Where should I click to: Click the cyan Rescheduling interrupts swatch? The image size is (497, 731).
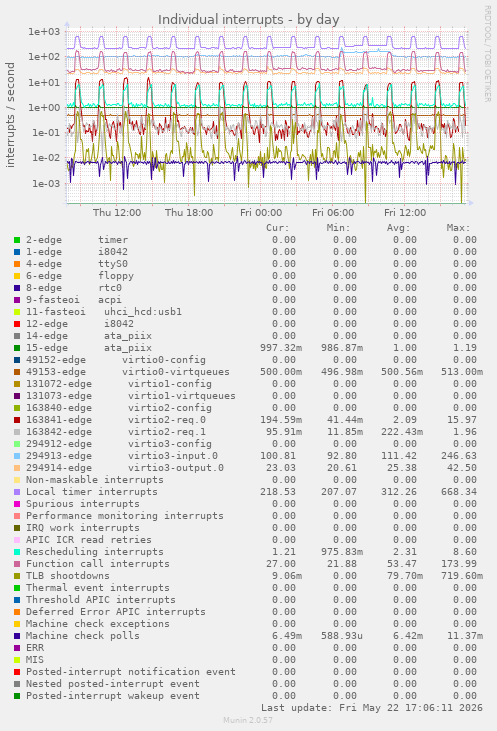point(17,552)
